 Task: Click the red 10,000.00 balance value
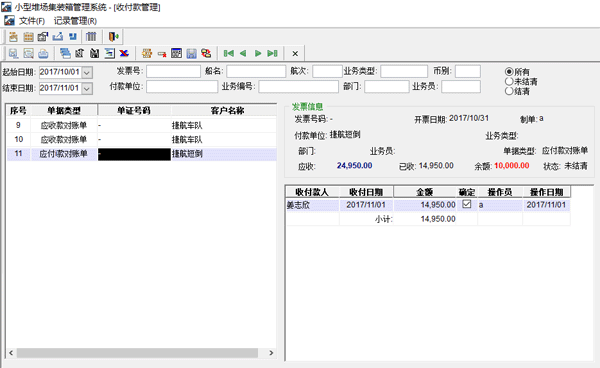pos(512,166)
